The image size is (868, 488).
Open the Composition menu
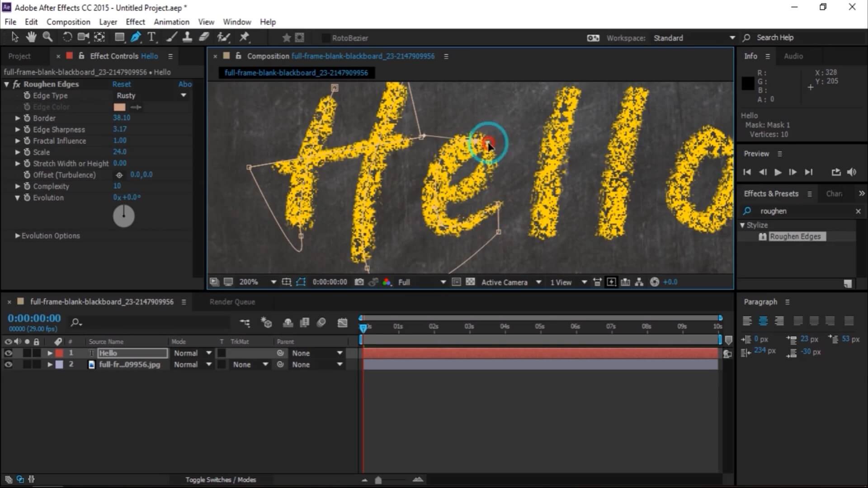point(68,21)
